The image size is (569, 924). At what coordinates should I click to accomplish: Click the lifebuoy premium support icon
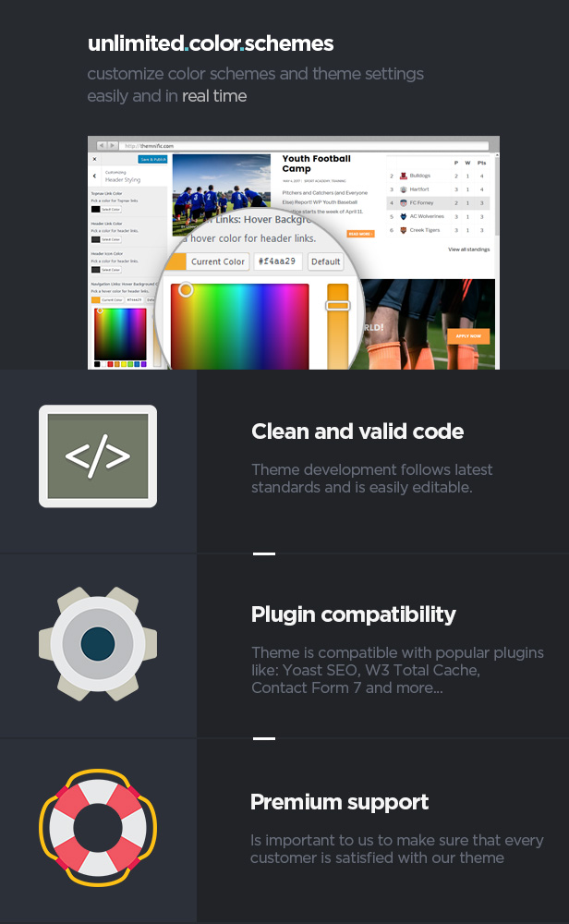98,827
